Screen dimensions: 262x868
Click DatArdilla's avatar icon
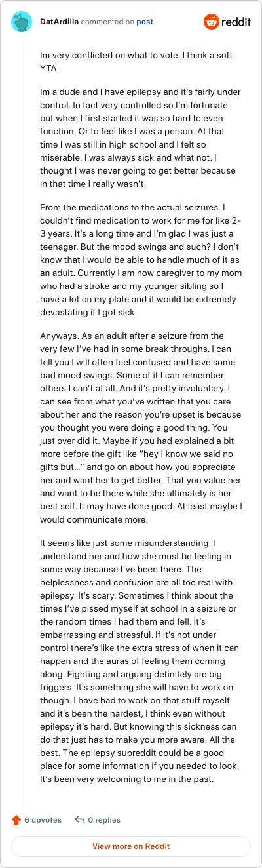click(22, 22)
